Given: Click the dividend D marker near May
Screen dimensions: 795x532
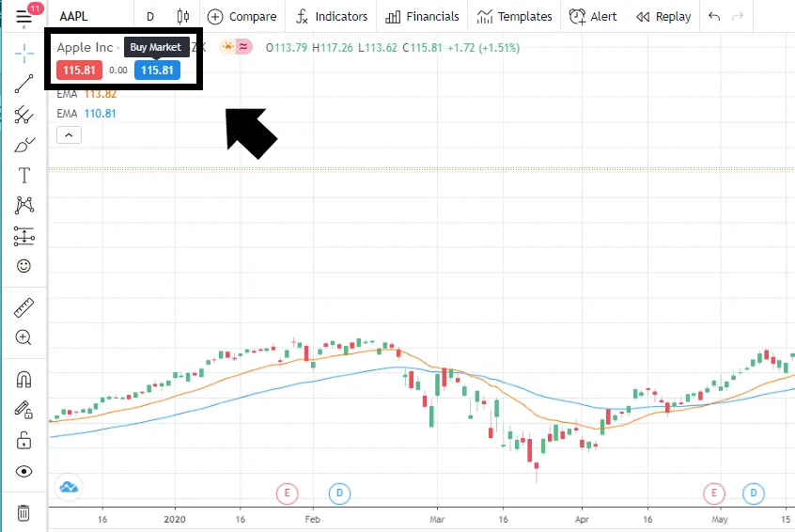Looking at the screenshot, I should [x=754, y=493].
